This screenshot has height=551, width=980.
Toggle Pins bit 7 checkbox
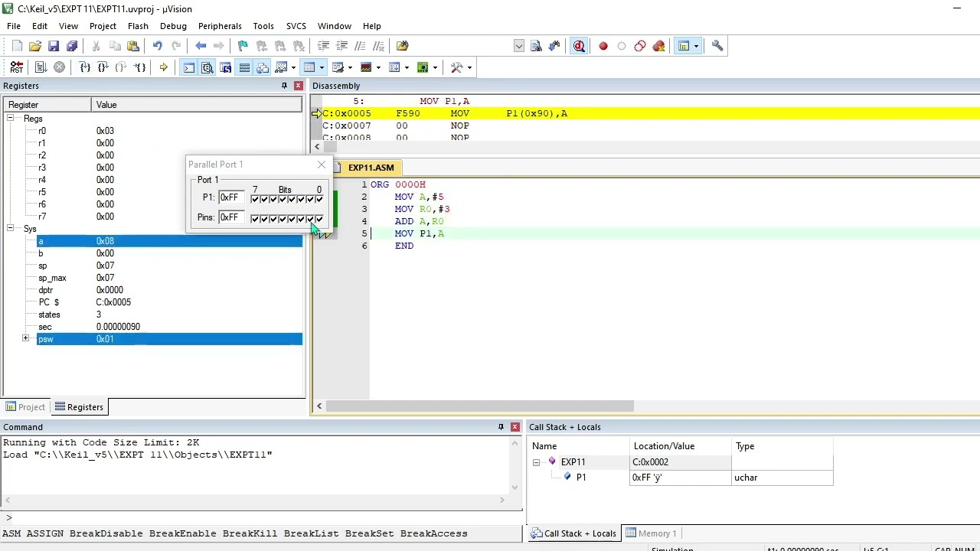point(255,219)
